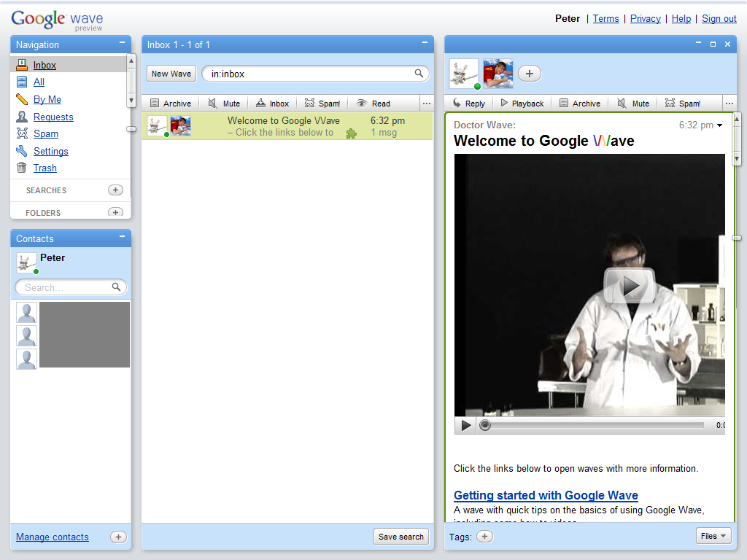Minimize the Contacts panel
Screen dimensions: 747x560
122,237
